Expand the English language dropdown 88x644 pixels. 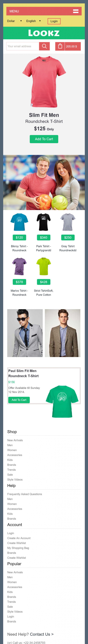point(34,21)
